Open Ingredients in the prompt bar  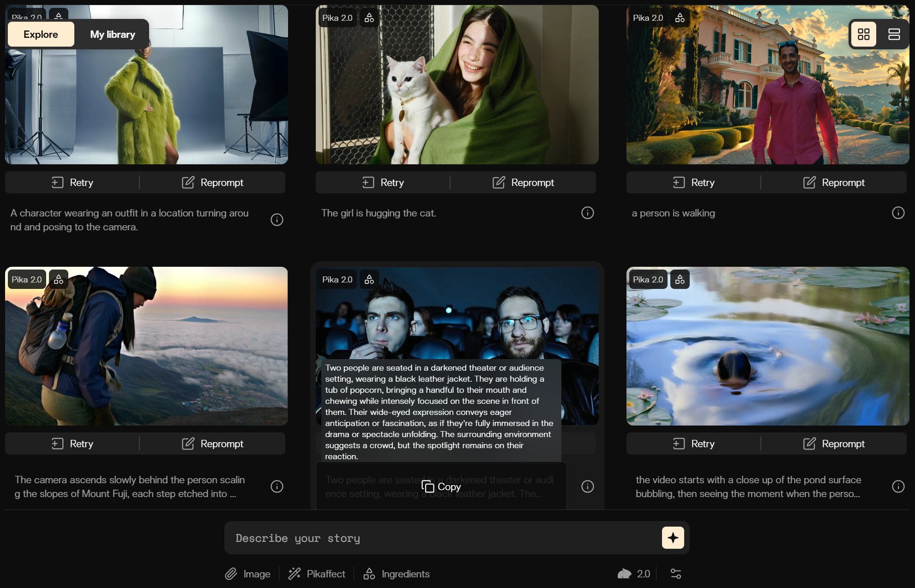pos(397,574)
